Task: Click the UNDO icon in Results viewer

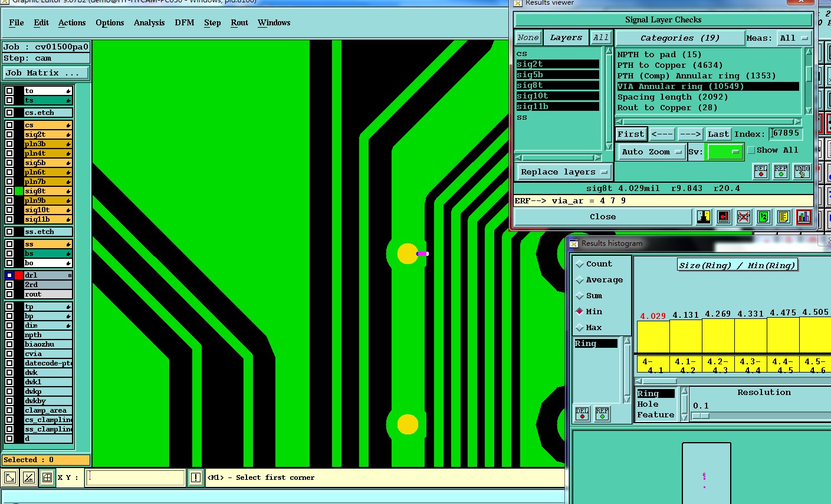Action: (802, 172)
